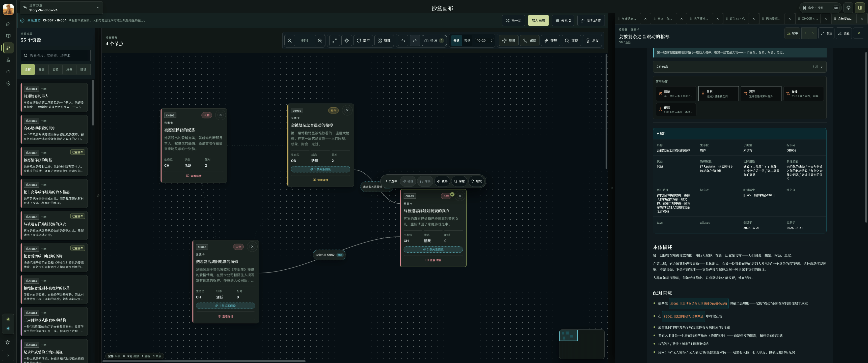
Task: Switch the mode toggle to 穷举
Action: (467, 41)
